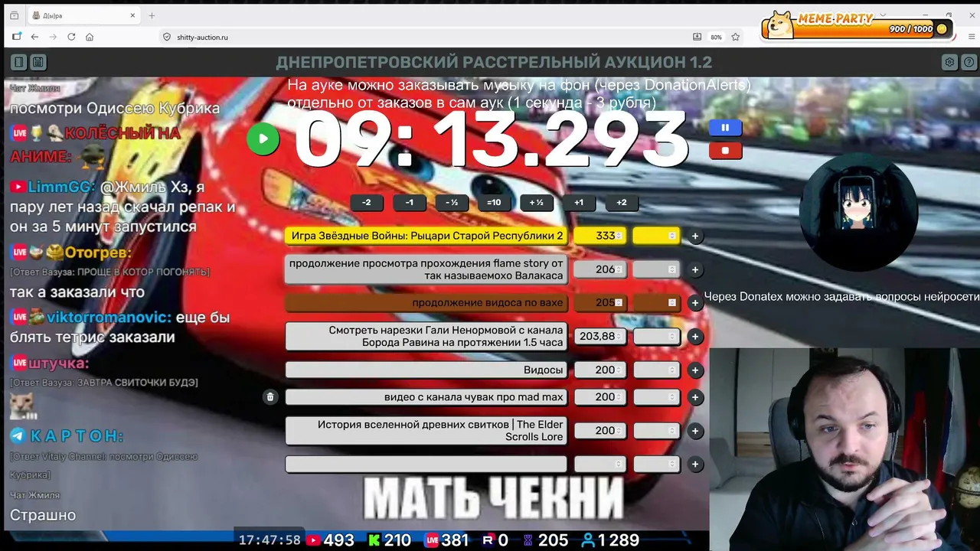
Task: Edit the 'видео с канала чувак про mad max' field
Action: (x=426, y=397)
